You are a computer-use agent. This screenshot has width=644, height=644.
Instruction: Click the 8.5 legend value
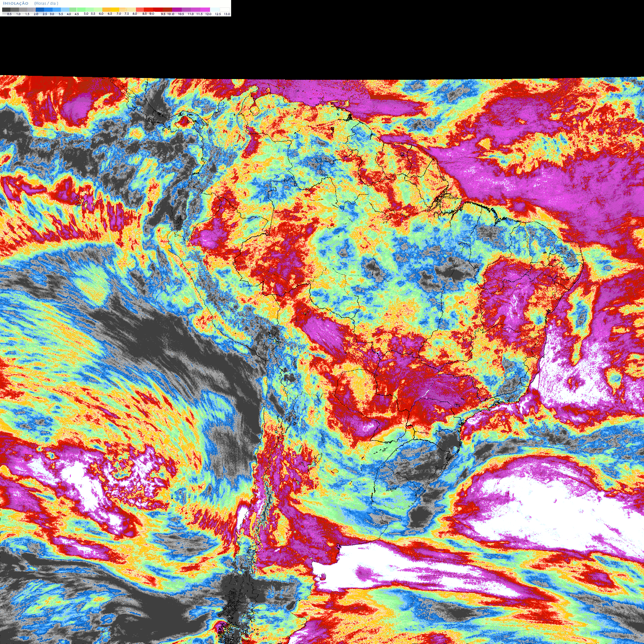point(145,14)
